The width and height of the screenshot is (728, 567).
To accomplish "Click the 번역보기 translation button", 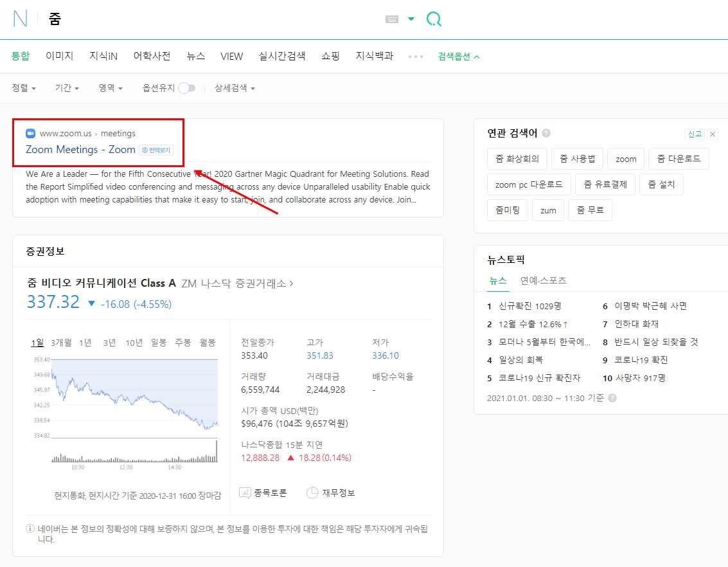I will (x=157, y=150).
